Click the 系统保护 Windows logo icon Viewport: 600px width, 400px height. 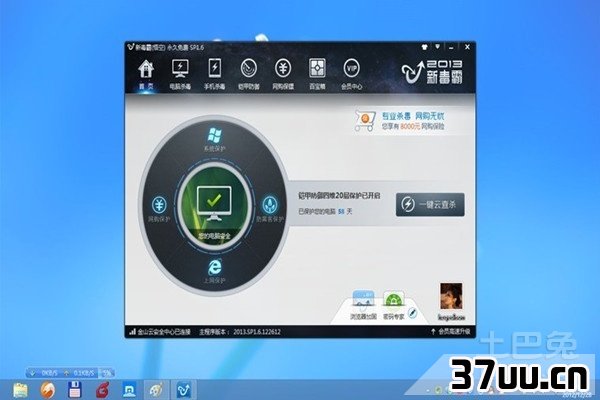[x=215, y=136]
